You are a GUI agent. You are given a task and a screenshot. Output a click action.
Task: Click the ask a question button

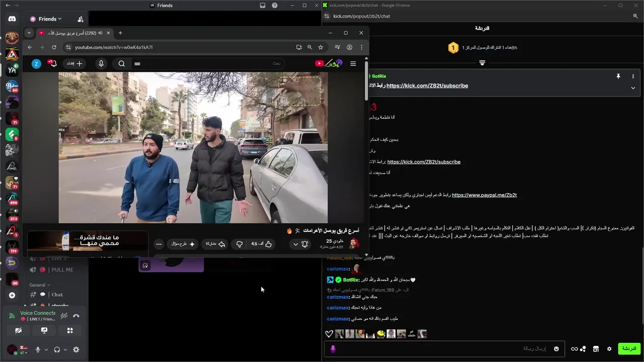point(183,244)
